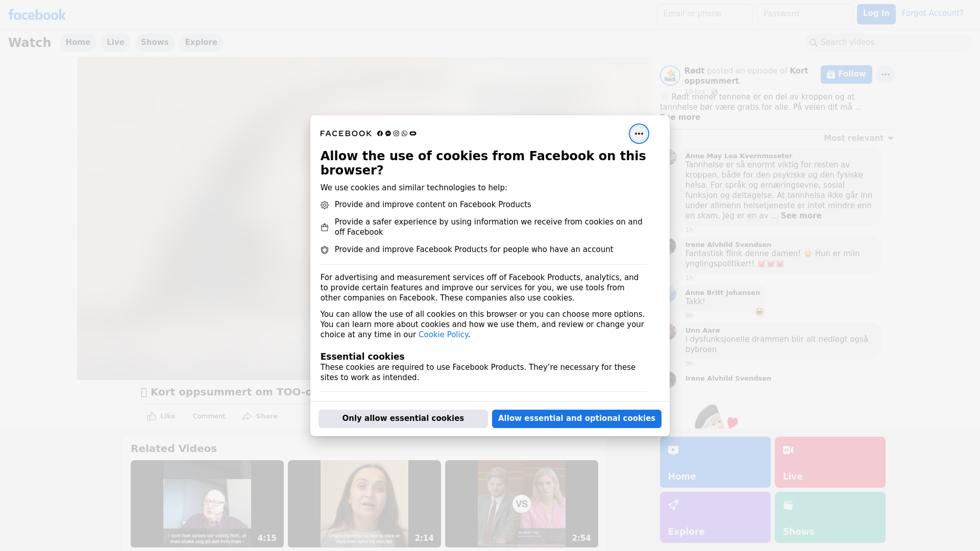Viewport: 980px width, 551px height.
Task: Open the Shows tile with clapperboard icon
Action: [x=829, y=517]
